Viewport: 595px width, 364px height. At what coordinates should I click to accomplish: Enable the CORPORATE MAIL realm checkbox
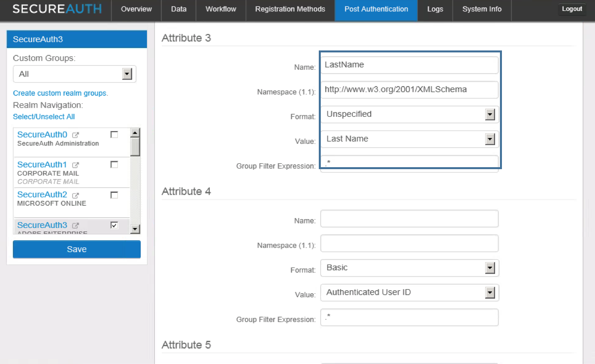pyautogui.click(x=114, y=164)
